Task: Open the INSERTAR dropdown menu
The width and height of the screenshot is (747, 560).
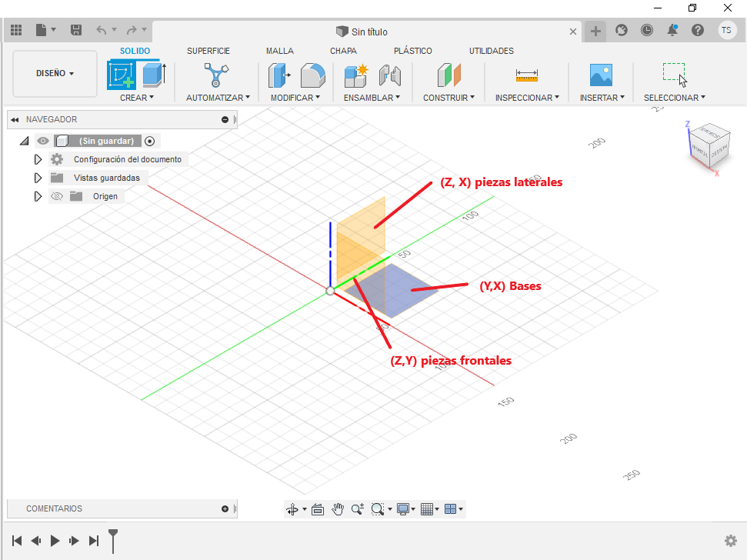Action: pos(602,98)
